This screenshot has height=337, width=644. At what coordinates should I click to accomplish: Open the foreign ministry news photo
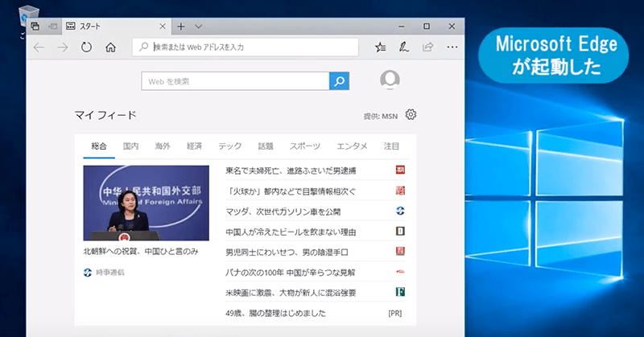point(147,203)
